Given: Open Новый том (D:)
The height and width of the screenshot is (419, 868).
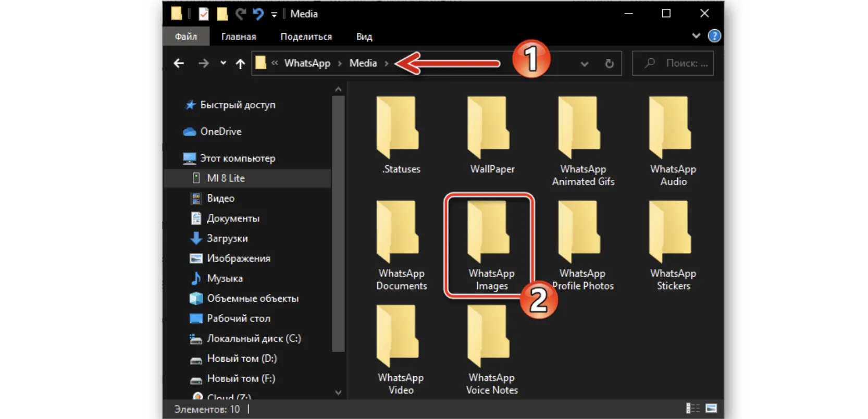Looking at the screenshot, I should click(x=233, y=359).
